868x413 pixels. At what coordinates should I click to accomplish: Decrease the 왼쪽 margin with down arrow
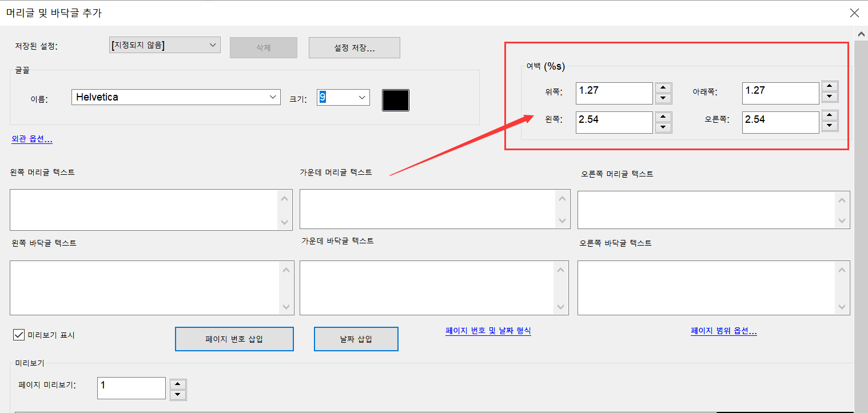click(663, 127)
